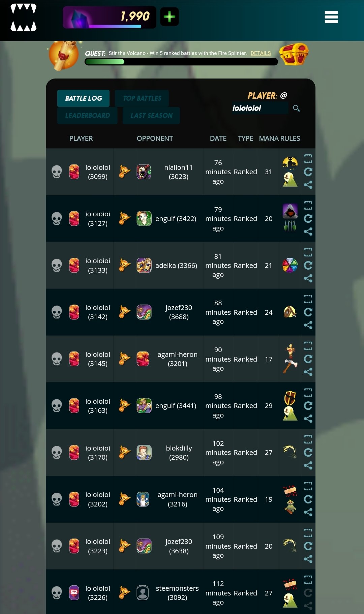Share the battle against jozef230 (3688)
This screenshot has width=364, height=614.
308,325
